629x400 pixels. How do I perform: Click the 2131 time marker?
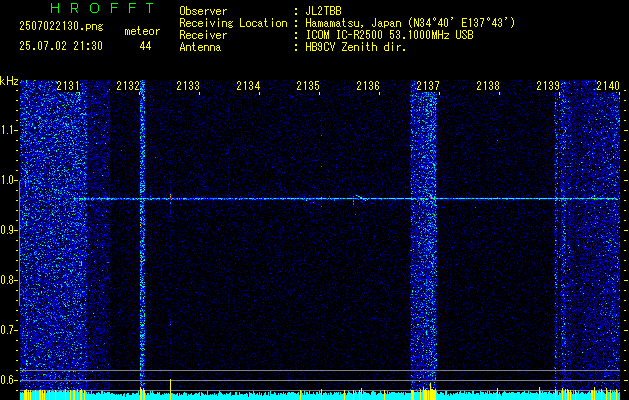pos(68,85)
